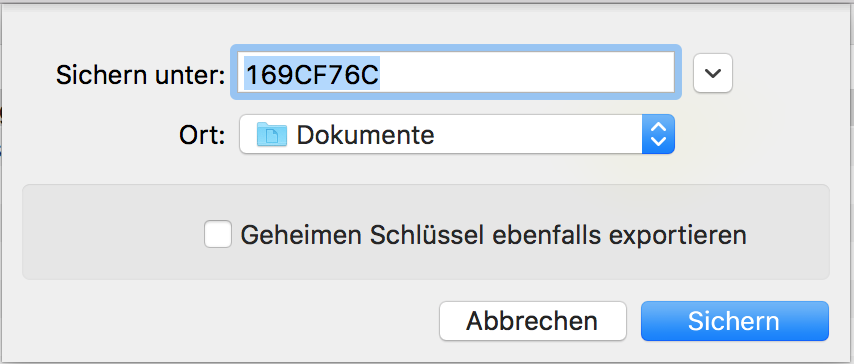Click the empty part of filename field

click(x=526, y=72)
